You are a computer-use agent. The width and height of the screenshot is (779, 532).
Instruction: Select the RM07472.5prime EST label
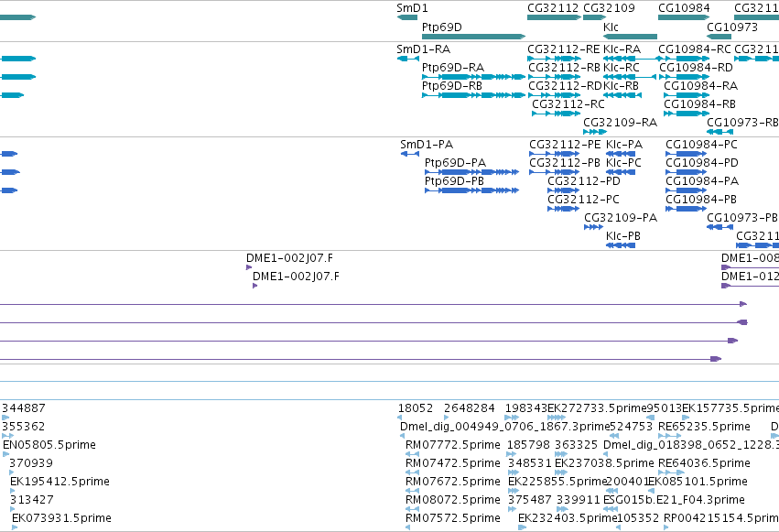point(453,463)
